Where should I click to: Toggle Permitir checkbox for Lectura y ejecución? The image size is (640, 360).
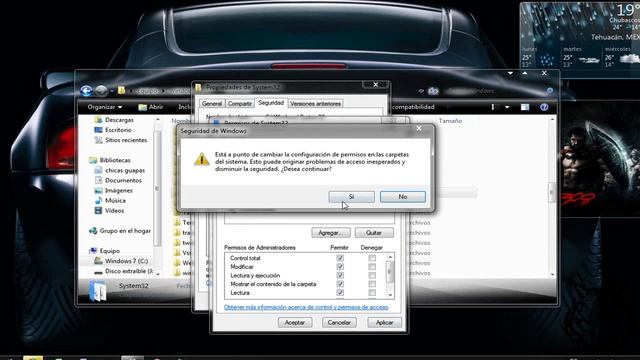point(340,275)
